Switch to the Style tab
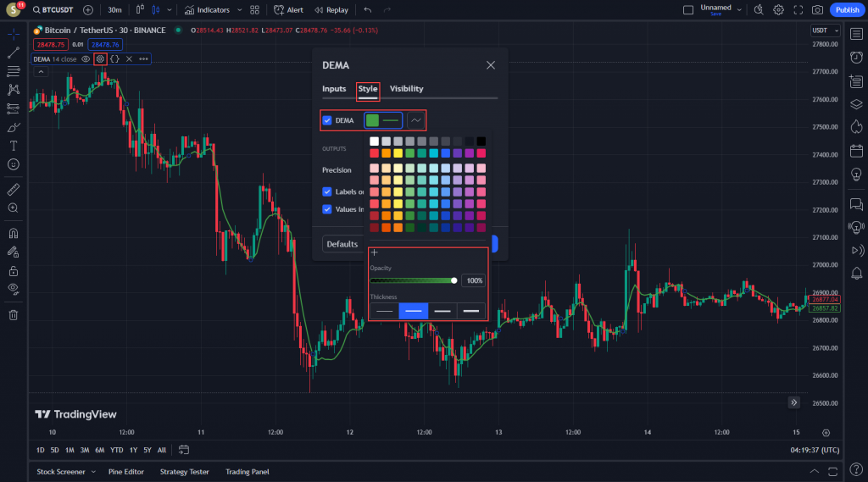Screen dimensions: 868x482 point(368,89)
